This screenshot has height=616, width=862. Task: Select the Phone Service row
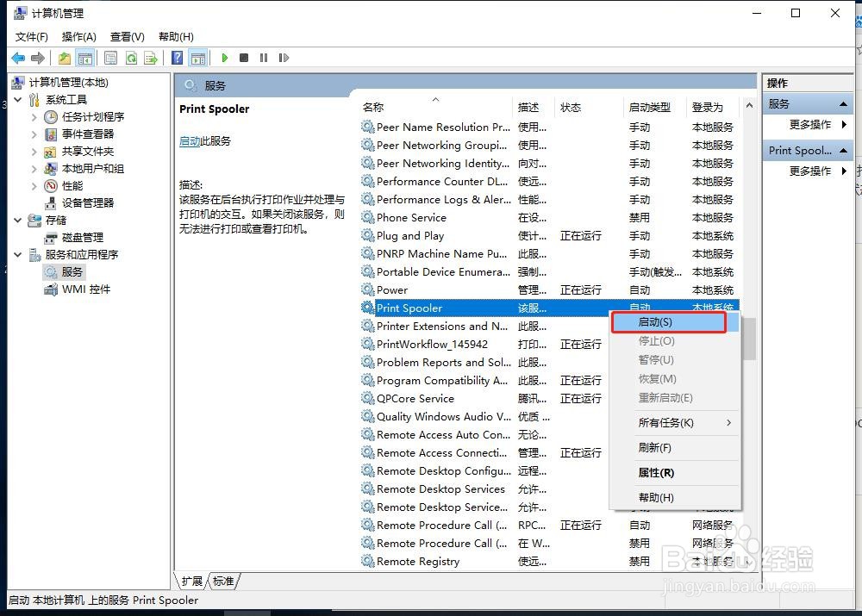(x=550, y=218)
